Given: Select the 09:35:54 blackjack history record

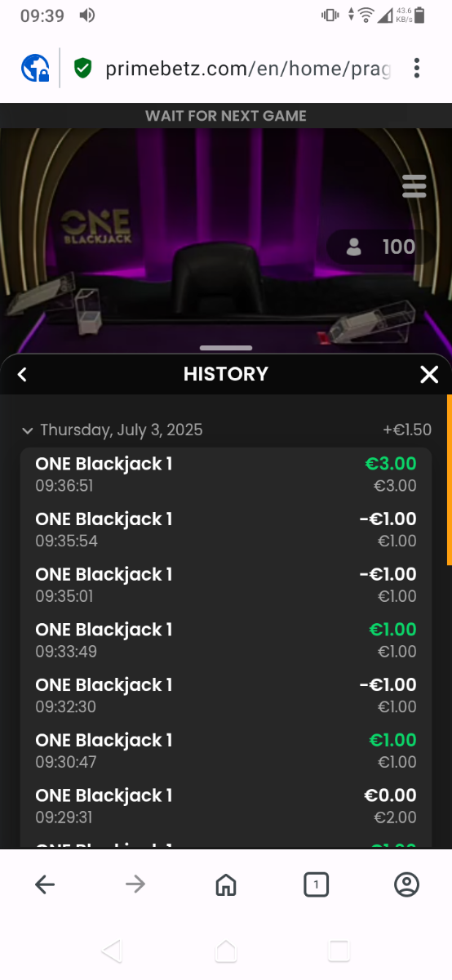Looking at the screenshot, I should (225, 530).
